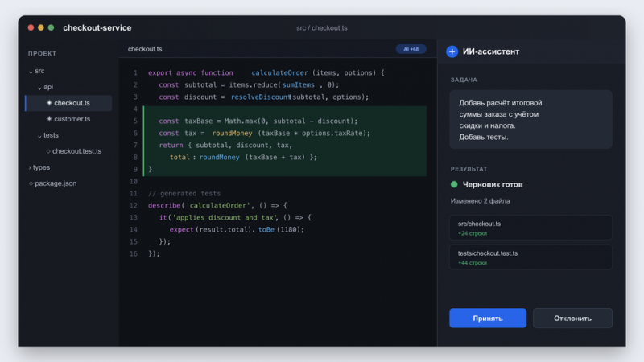Screen dimensions: 644x362
Task: Click the ПРОЕКТ sidebar header
Action: click(x=42, y=53)
